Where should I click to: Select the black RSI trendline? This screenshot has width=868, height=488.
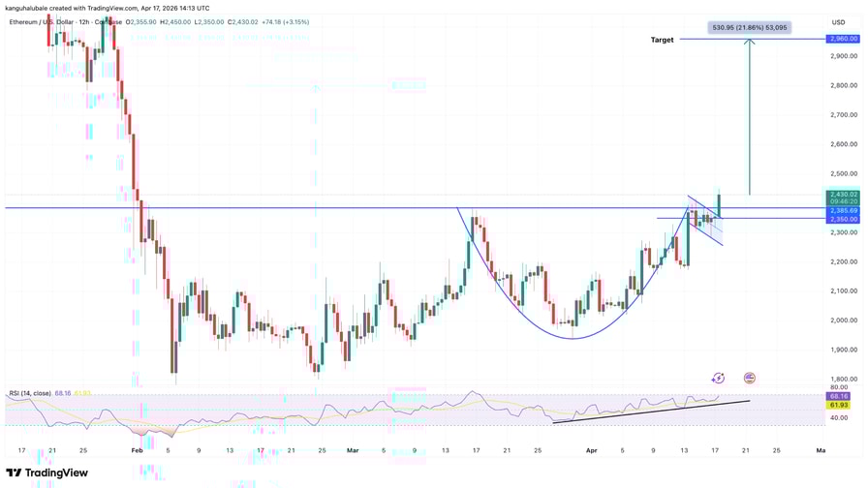(x=649, y=412)
